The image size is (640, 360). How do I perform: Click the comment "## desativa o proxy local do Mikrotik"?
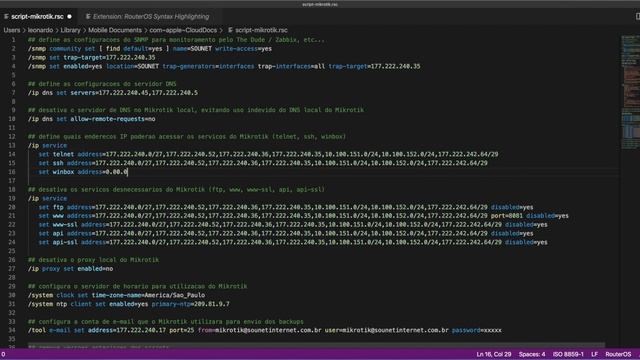[93, 260]
